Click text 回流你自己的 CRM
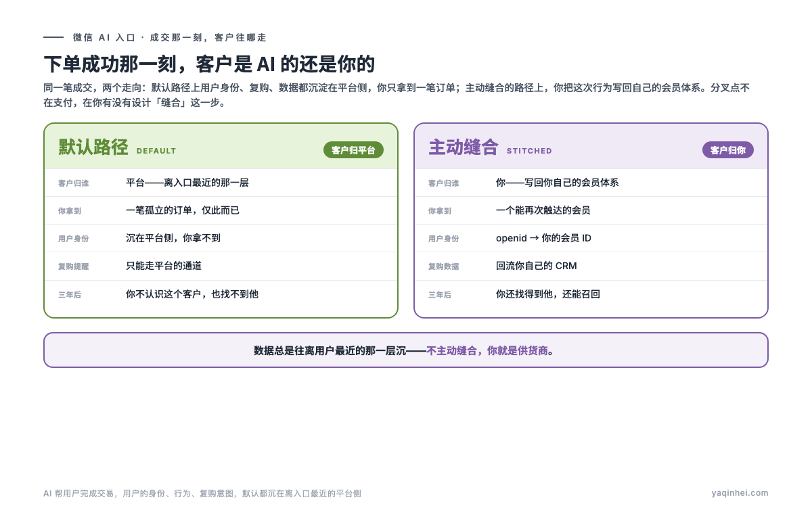Screen dimensions: 812x514 click(x=537, y=266)
